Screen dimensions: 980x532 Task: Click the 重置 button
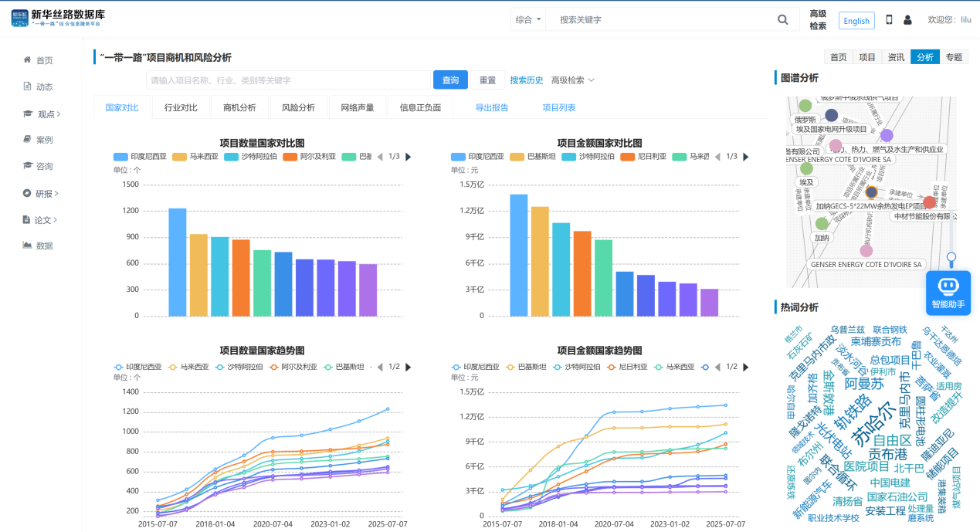(x=487, y=80)
